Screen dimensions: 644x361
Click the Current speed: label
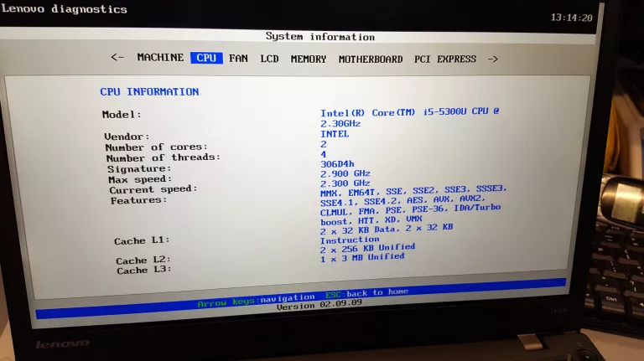[153, 189]
